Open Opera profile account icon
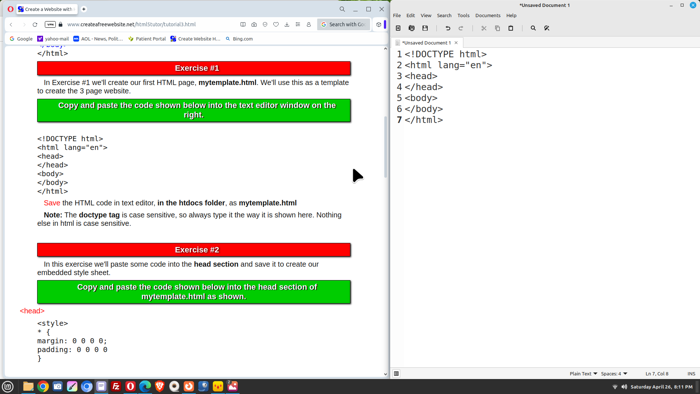700x394 pixels. 308,25
